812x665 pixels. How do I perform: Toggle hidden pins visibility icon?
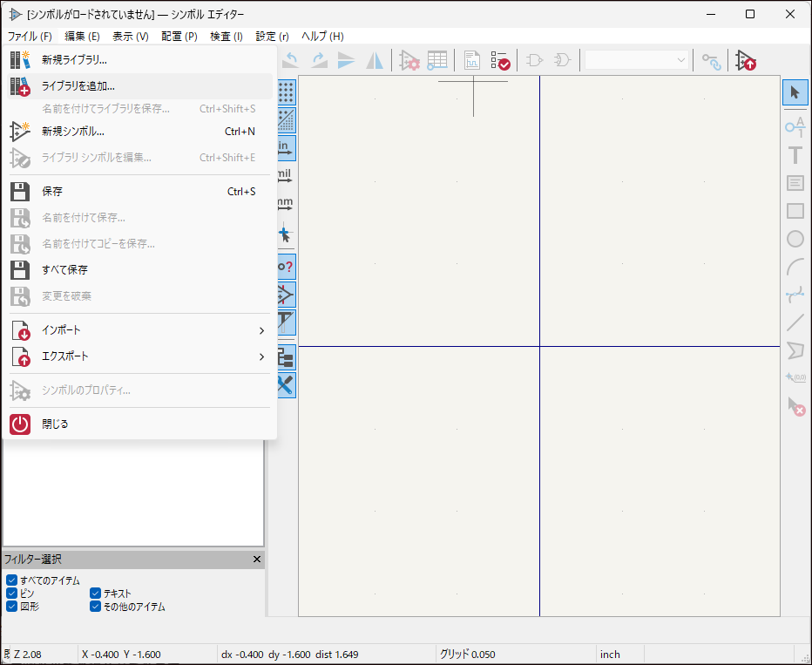(286, 266)
